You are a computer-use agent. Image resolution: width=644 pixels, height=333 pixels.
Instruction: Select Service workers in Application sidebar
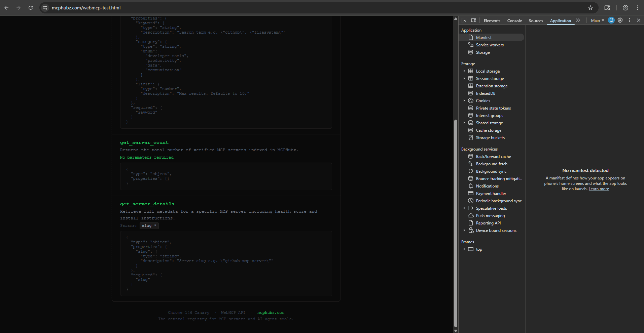click(490, 45)
